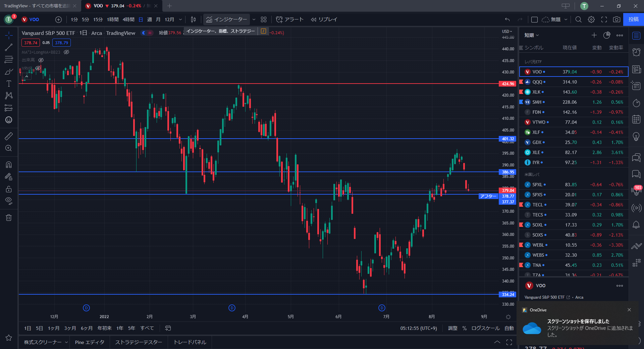Open the magnet mode tool

click(x=9, y=164)
